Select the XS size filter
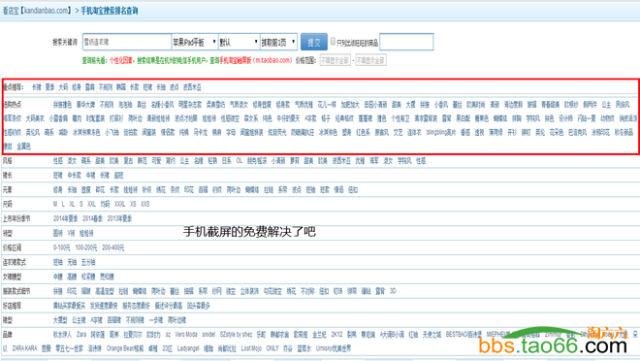Screen dimensions: 640x361 pyautogui.click(x=133, y=204)
